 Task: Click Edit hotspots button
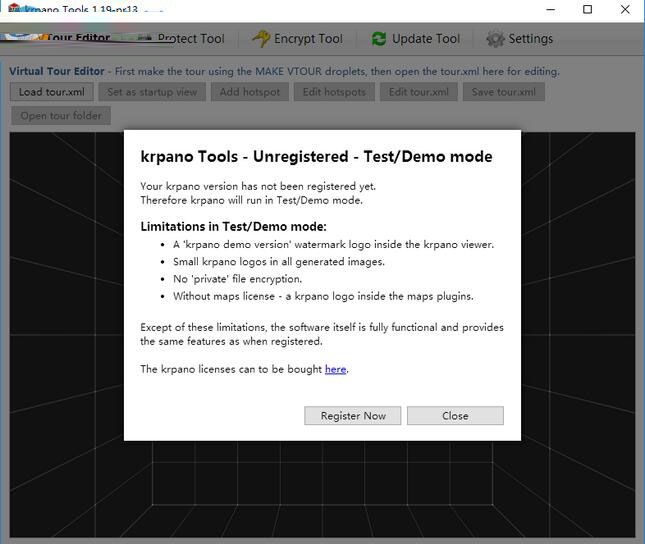334,92
